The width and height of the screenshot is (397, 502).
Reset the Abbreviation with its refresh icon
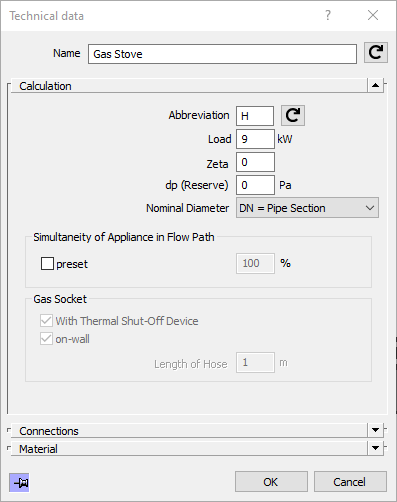click(293, 116)
